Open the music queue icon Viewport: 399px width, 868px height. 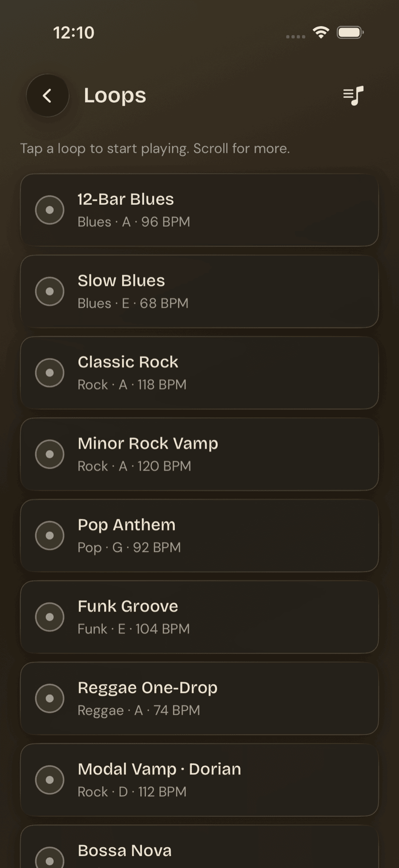tap(353, 96)
